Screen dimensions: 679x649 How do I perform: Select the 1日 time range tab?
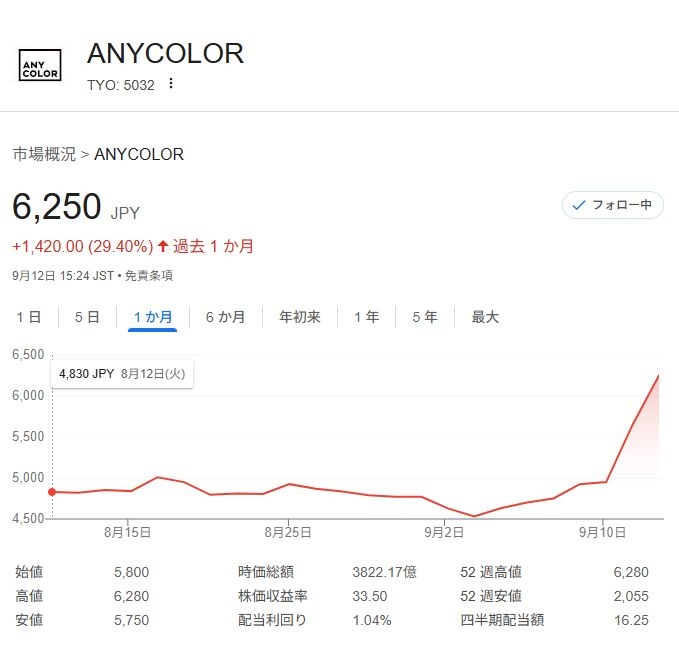(x=29, y=317)
